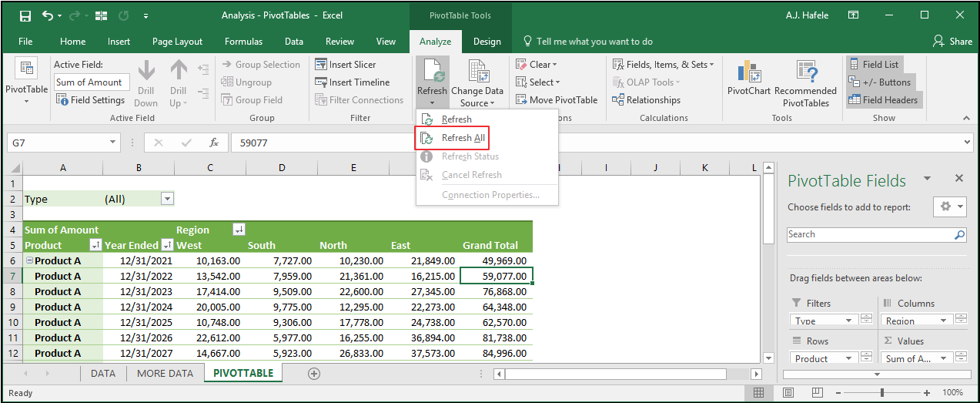The width and height of the screenshot is (980, 403).
Task: Open the PivotTable Fields tools gear
Action: pyautogui.click(x=948, y=207)
